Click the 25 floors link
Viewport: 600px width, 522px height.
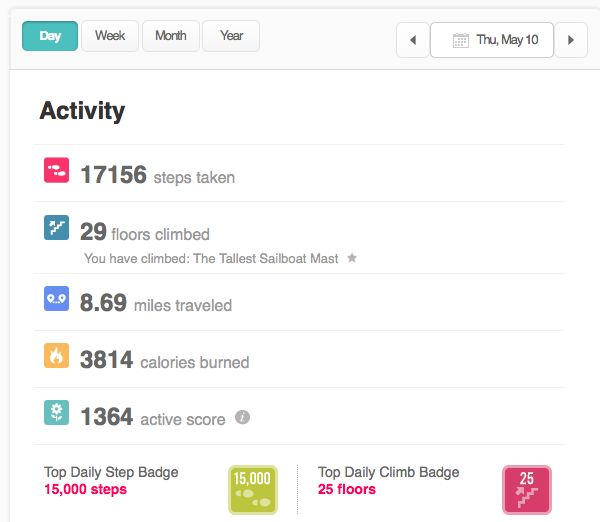point(347,489)
